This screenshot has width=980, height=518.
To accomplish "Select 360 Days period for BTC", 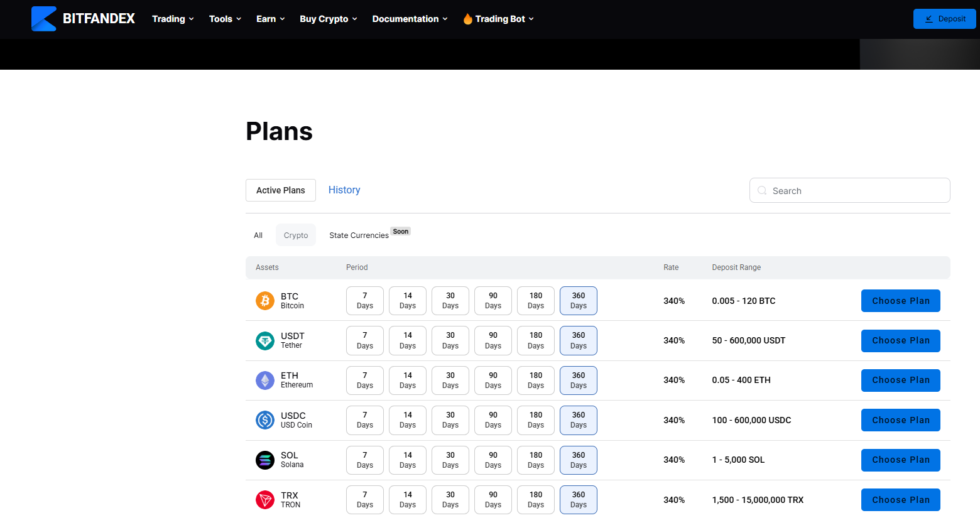I will (579, 301).
